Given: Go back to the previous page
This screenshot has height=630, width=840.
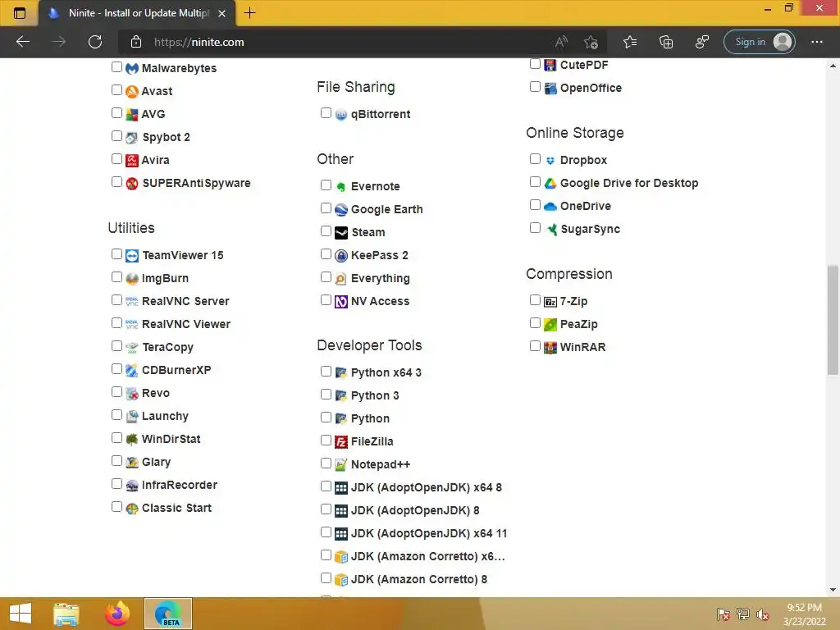Looking at the screenshot, I should click(x=22, y=42).
